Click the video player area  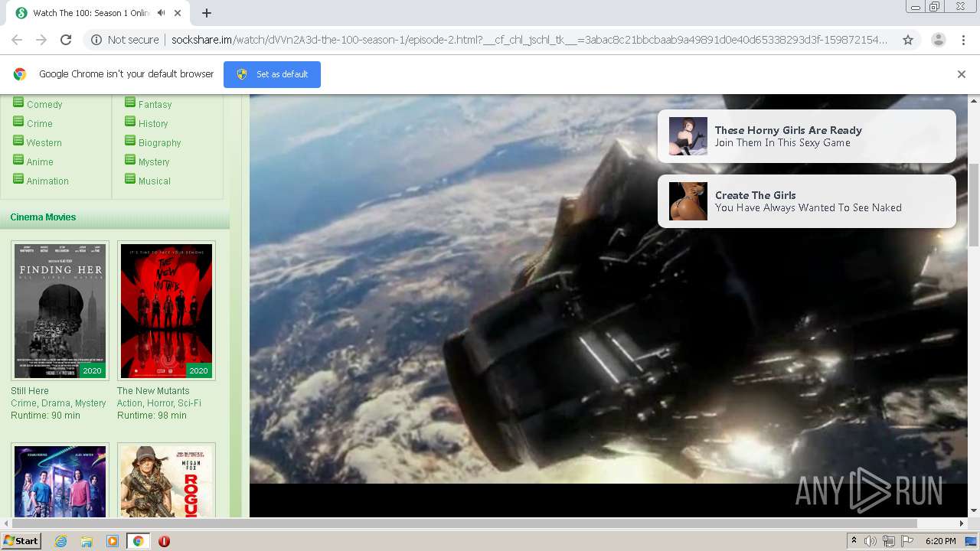[x=609, y=306]
